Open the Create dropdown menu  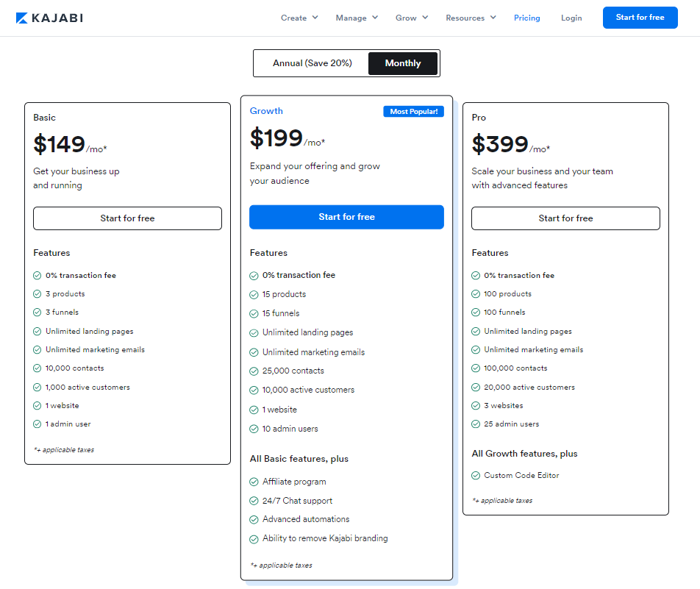[x=299, y=18]
